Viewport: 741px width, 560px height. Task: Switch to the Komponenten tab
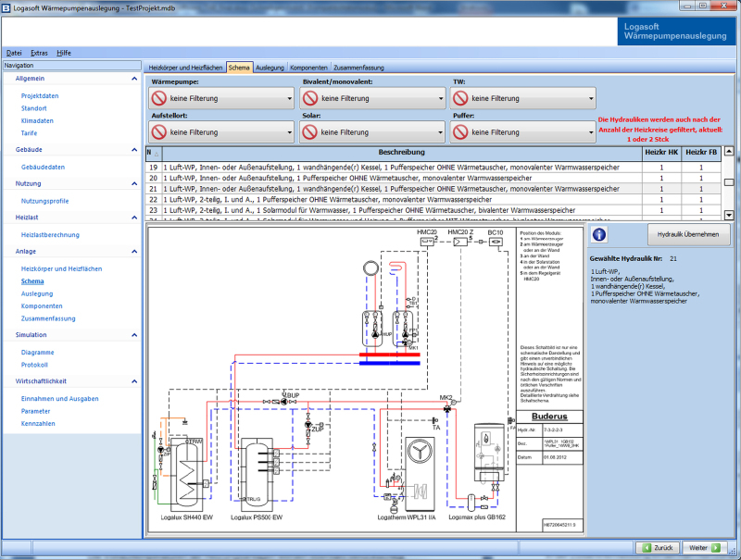(308, 68)
